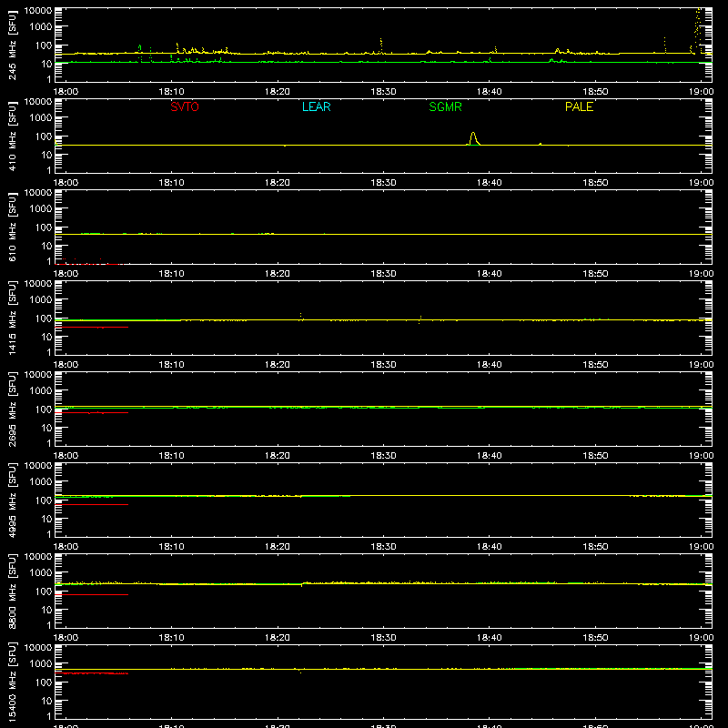728x728 pixels.
Task: Click 19:00 tick label under 610 MHz plot
Action: (x=701, y=274)
